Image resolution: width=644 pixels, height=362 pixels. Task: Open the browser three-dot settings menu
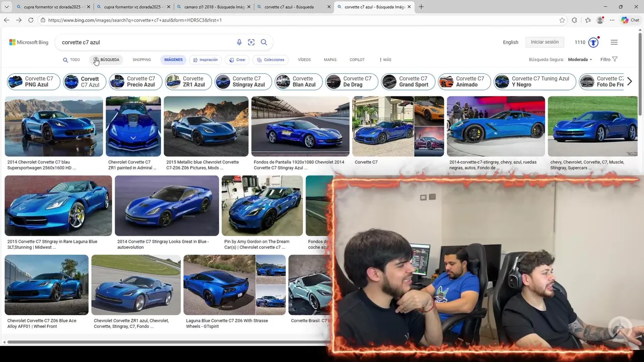(612, 20)
